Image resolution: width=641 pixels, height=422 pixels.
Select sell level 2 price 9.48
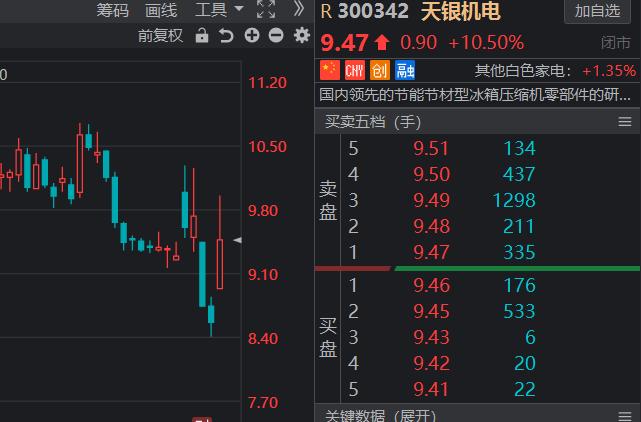pos(431,226)
